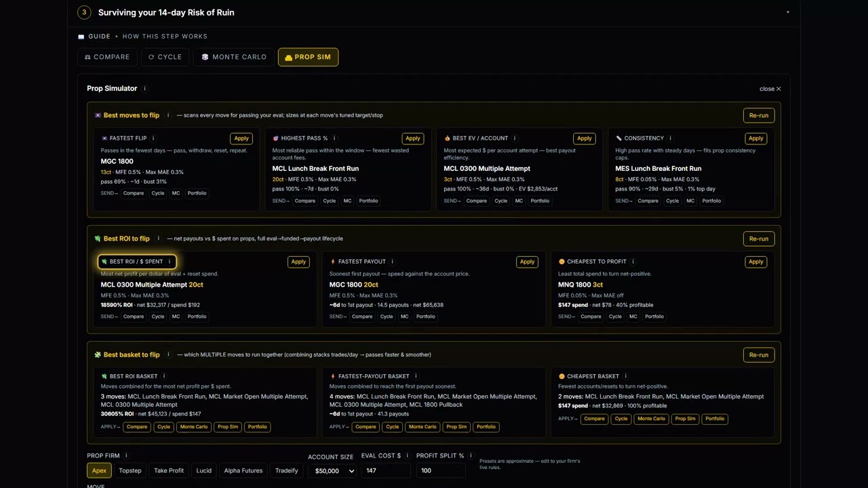Switch to the COMPARE tab
Viewport: 868px width, 488px height.
point(107,57)
